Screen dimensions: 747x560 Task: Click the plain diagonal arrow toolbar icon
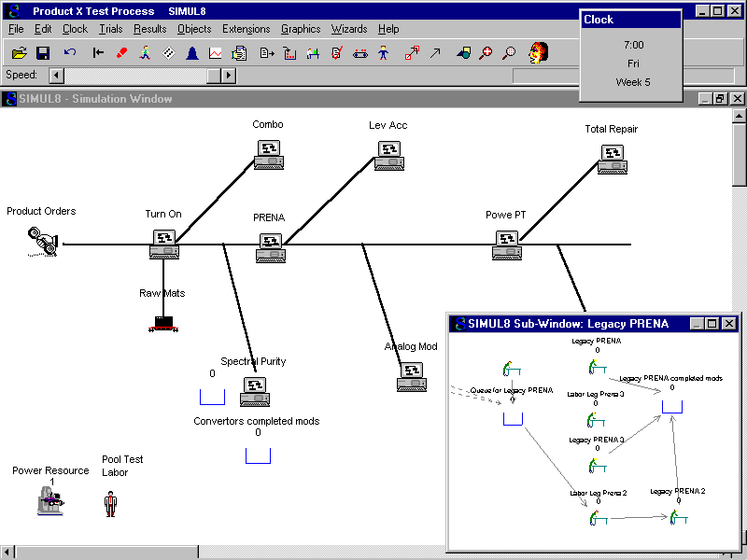[x=435, y=52]
